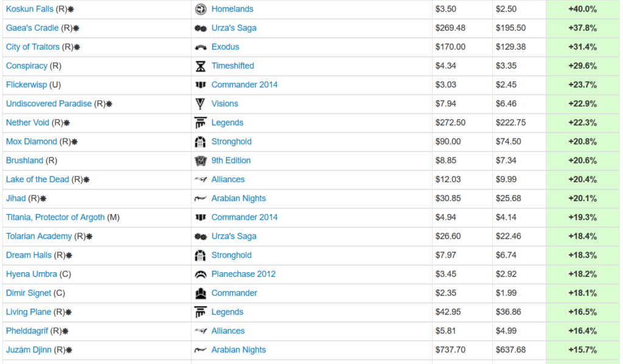Go to the Commander 2014 set for Flickerwisp
Image resolution: width=623 pixels, height=364 pixels.
point(245,85)
